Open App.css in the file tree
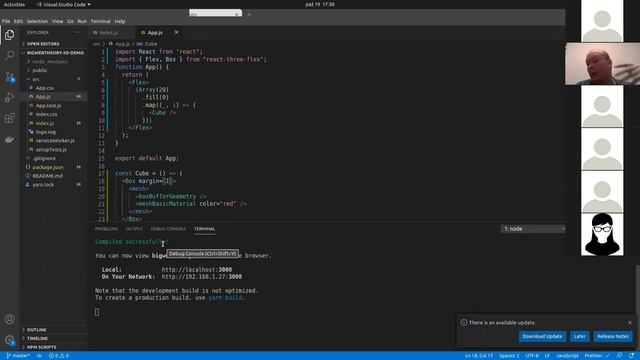640x360 pixels. pyautogui.click(x=44, y=88)
